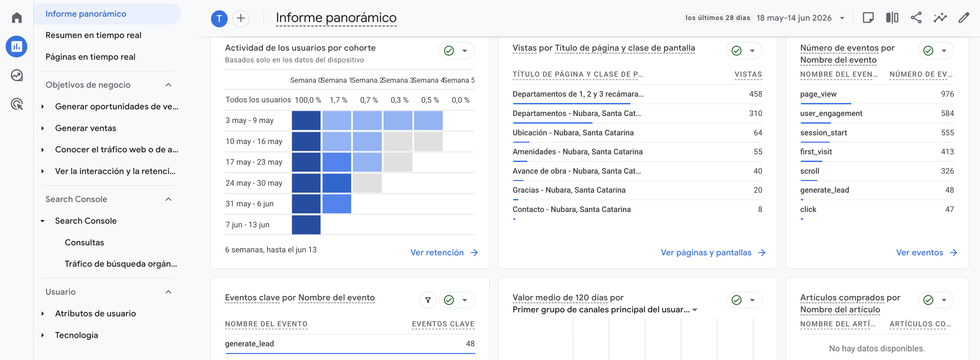Click page_view event row
The image size is (980, 360).
(876, 94)
